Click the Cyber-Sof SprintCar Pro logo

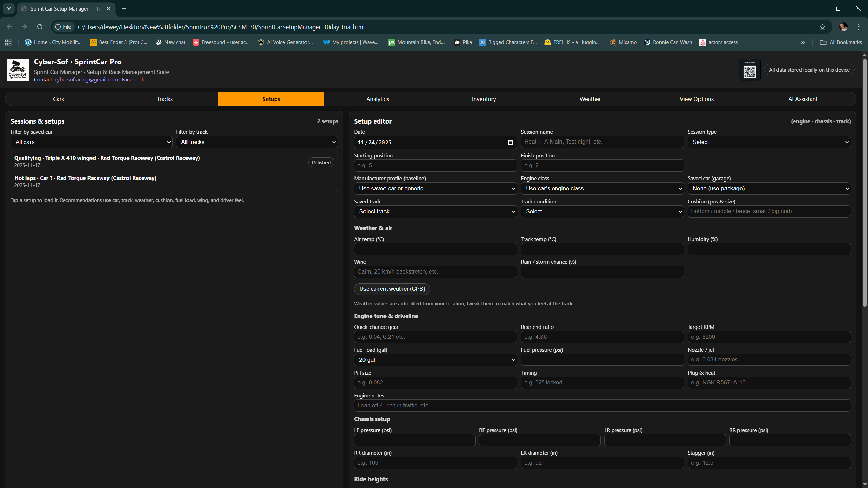click(18, 70)
